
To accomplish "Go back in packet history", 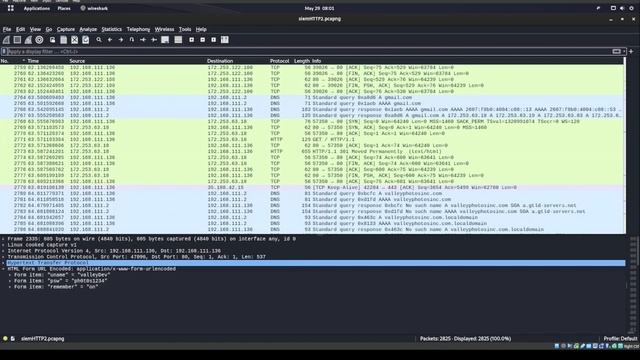I will [x=110, y=40].
